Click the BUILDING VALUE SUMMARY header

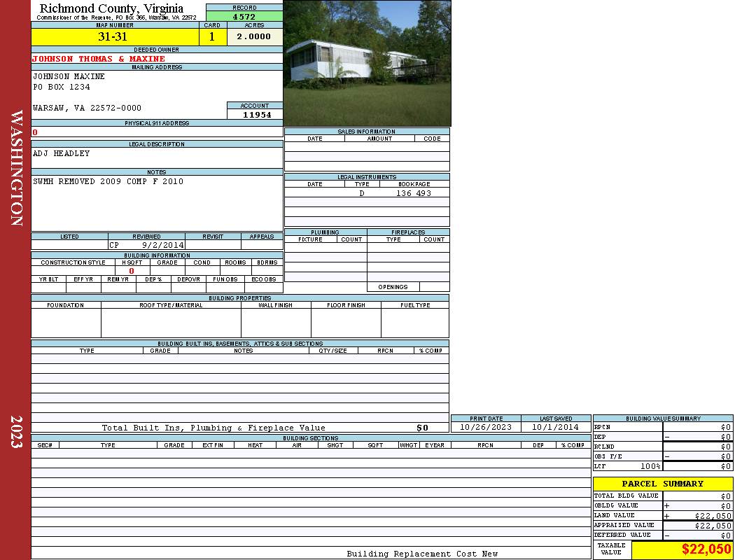(x=663, y=419)
